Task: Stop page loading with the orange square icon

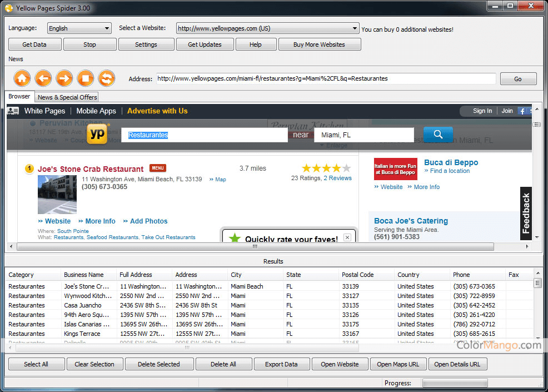Action: point(86,78)
